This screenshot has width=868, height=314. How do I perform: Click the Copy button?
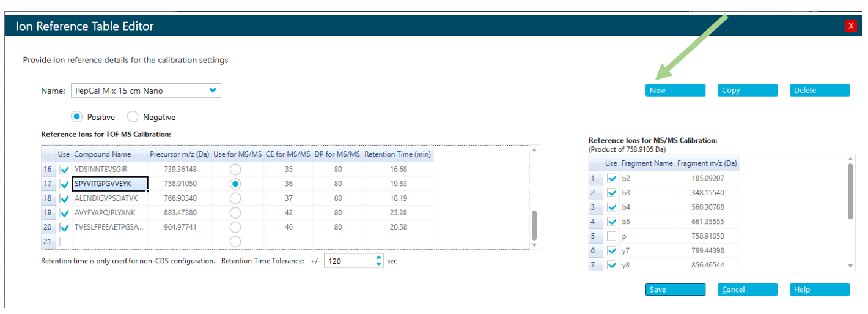point(747,90)
